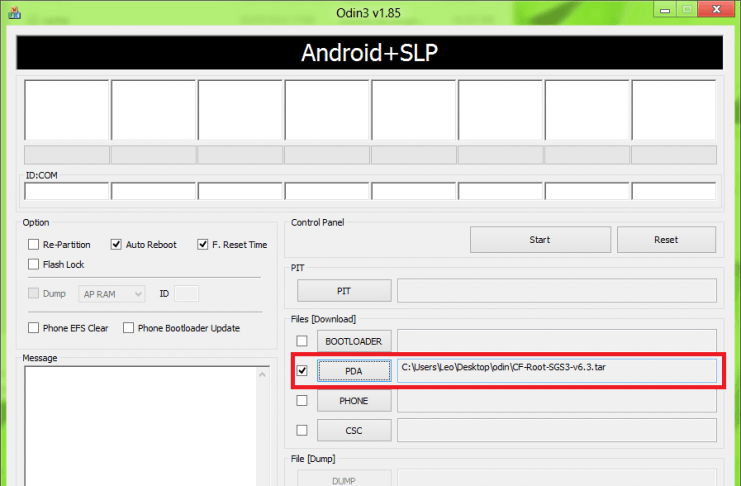Check the BOOTLOADER file checkbox
Screen dimensions: 741x486
coord(302,341)
